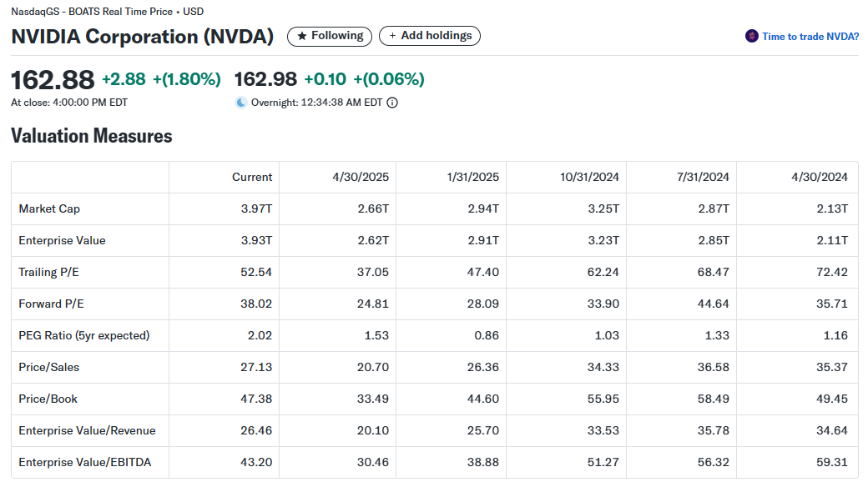Click the 4/30/2025 Trailing P/E 37.05

373,272
